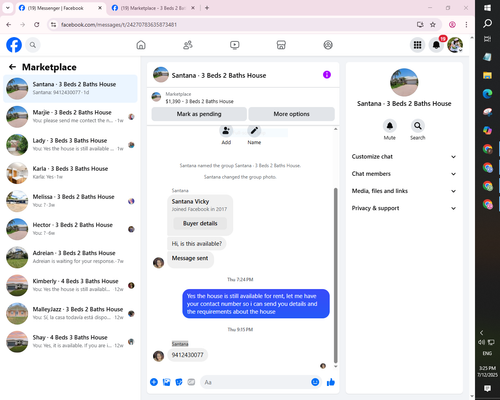Open Facebook search magnifier
This screenshot has width=500, height=400.
click(33, 45)
